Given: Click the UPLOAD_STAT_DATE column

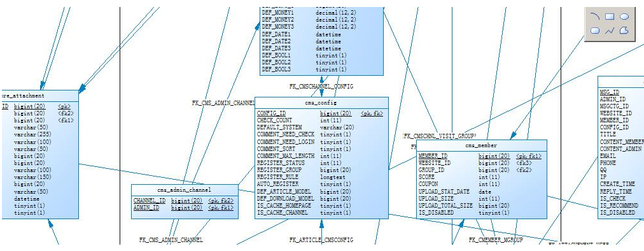Looking at the screenshot, I should 444,191.
